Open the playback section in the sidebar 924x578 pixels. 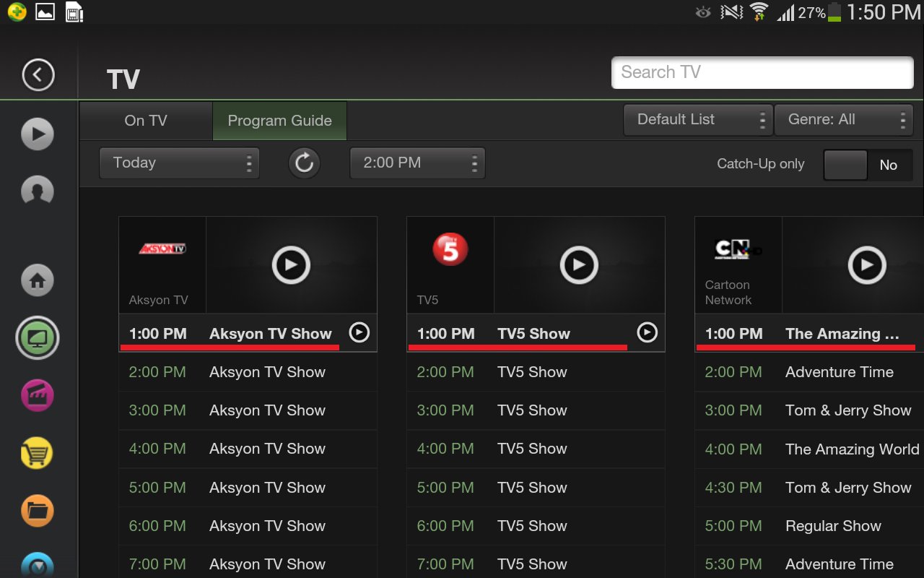tap(37, 134)
